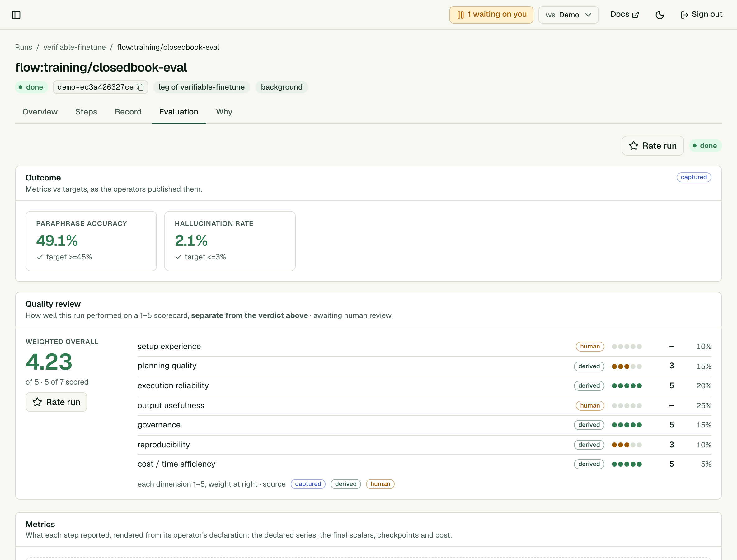Click the Paraphrase Accuracy 49.1% card

(x=91, y=241)
